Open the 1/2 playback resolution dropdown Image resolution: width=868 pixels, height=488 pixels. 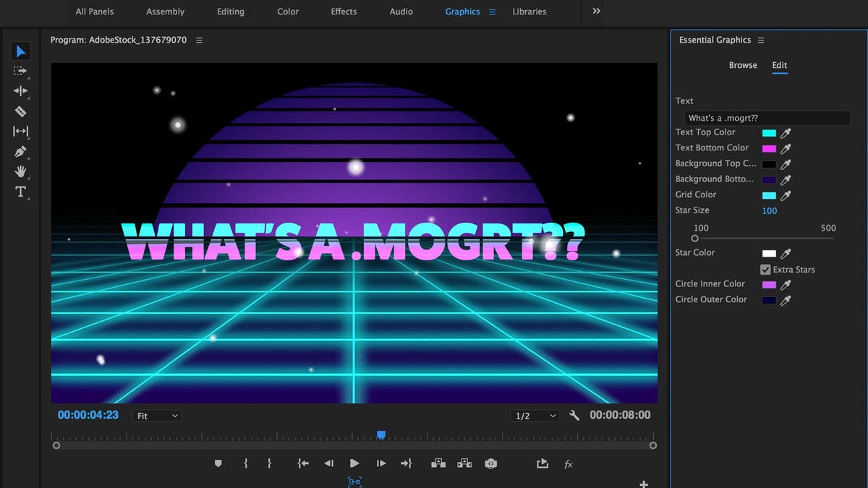[x=534, y=415]
